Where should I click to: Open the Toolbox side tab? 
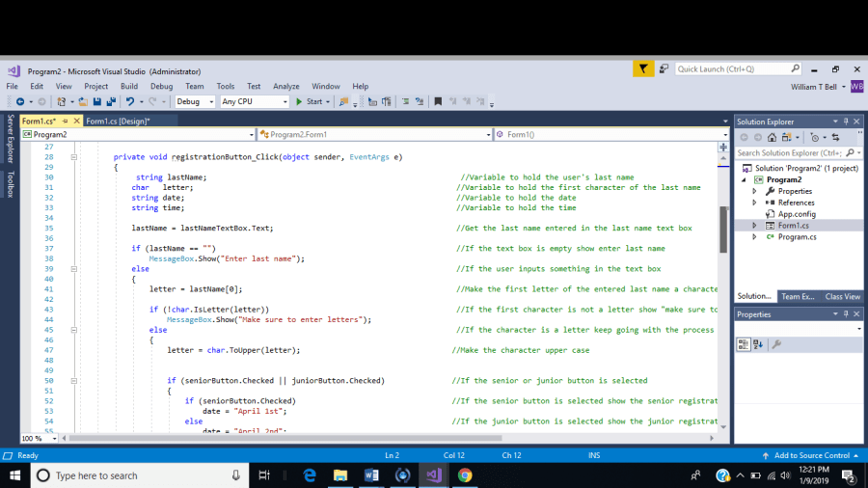11,184
